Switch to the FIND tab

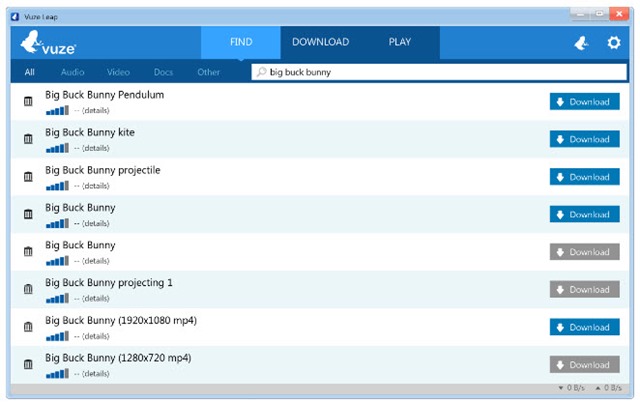[x=241, y=42]
